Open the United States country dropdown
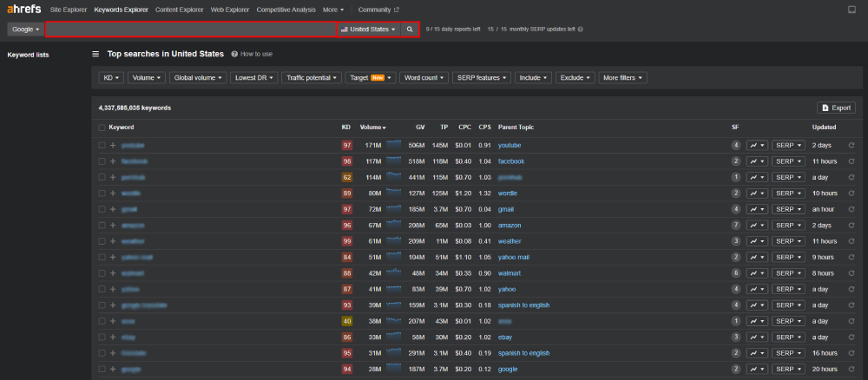This screenshot has width=868, height=380. tap(369, 29)
